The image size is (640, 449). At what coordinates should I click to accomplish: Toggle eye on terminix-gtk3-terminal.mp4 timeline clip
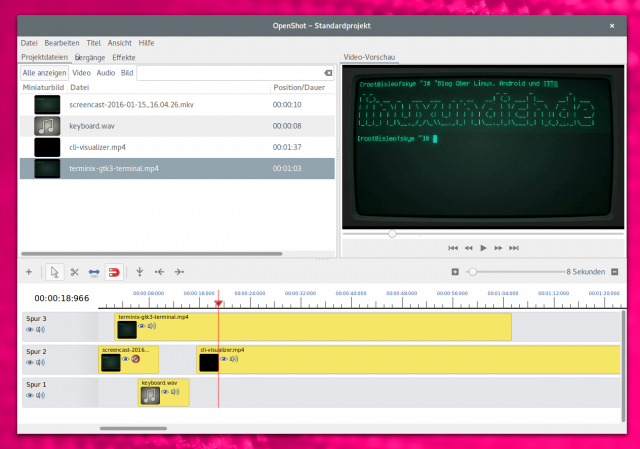click(142, 326)
